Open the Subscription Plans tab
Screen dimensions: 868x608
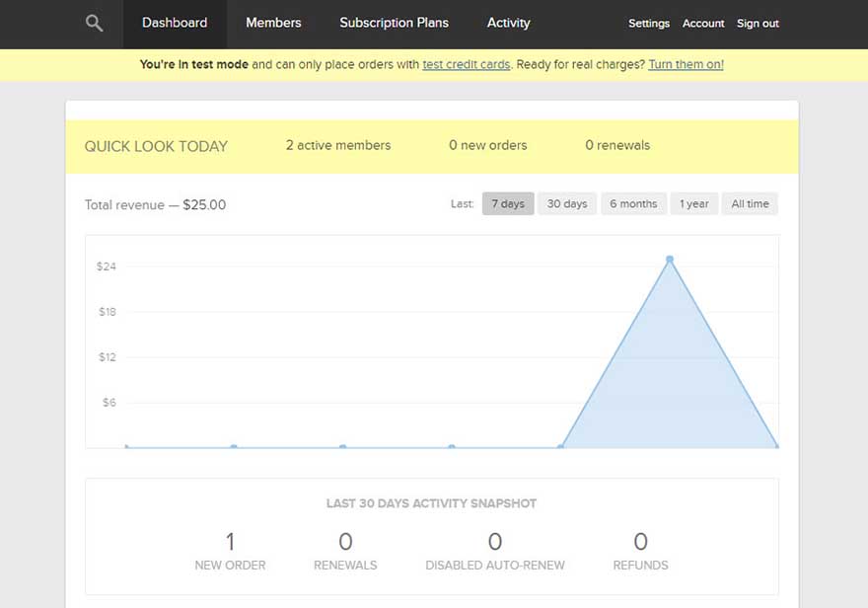click(x=394, y=22)
